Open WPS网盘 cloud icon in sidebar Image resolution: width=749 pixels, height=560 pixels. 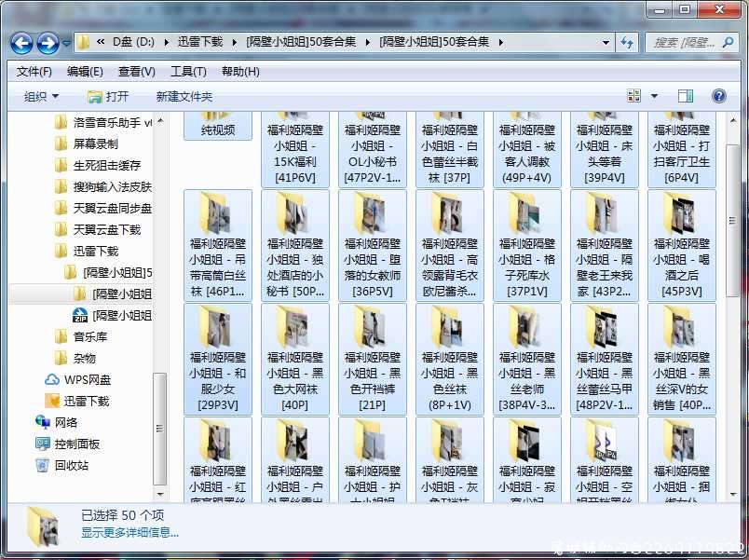pyautogui.click(x=78, y=380)
